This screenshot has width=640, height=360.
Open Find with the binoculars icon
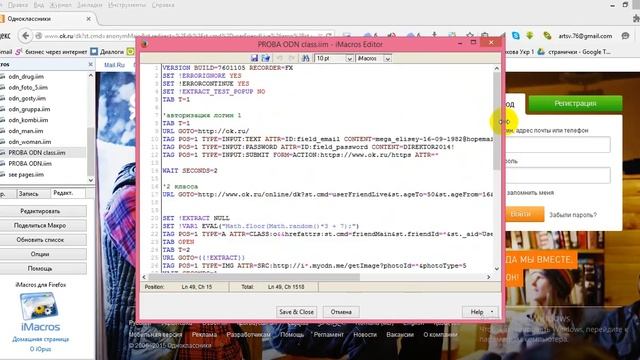(x=305, y=58)
